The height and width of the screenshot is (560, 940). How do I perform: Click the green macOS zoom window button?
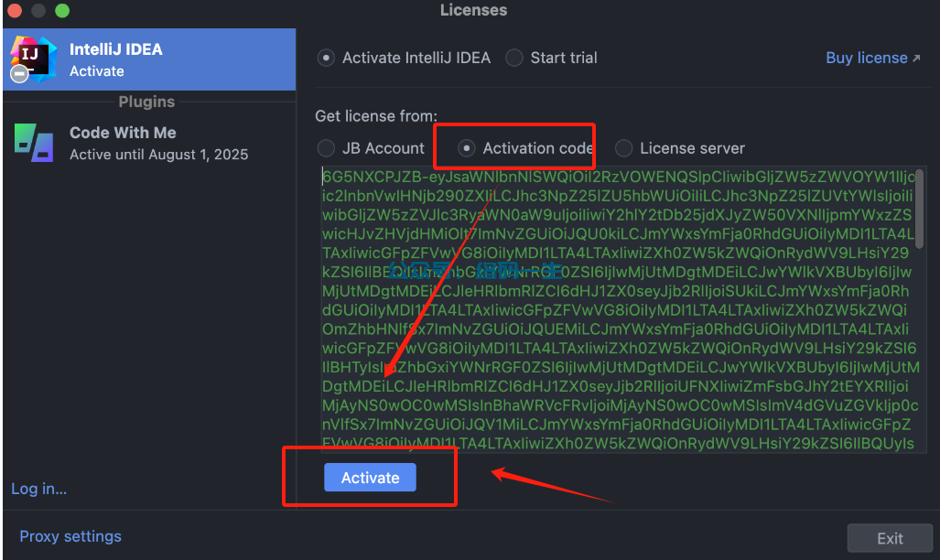pos(62,11)
